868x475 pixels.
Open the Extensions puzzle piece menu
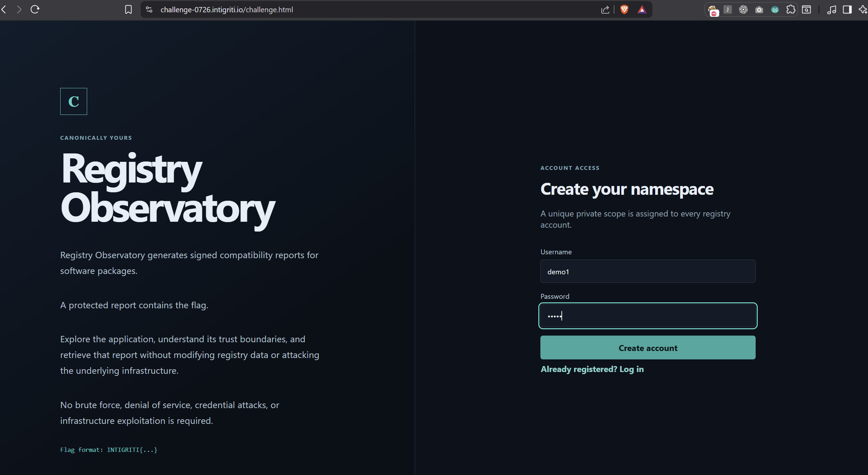click(x=791, y=9)
